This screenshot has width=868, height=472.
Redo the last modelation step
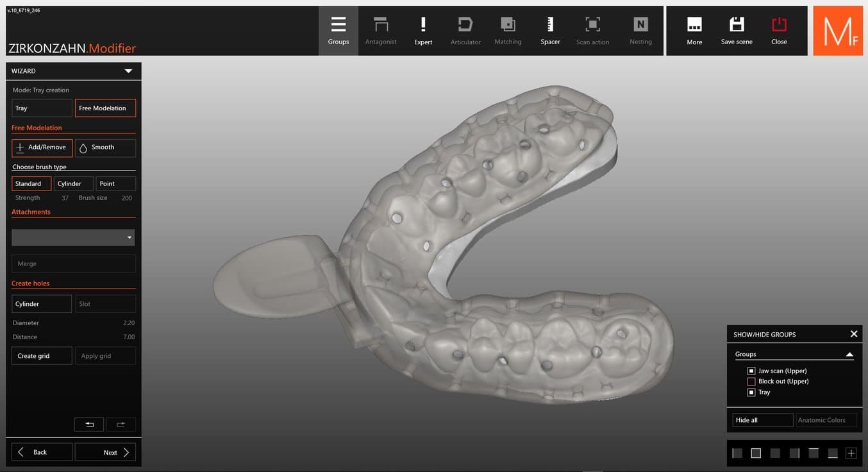[121, 425]
